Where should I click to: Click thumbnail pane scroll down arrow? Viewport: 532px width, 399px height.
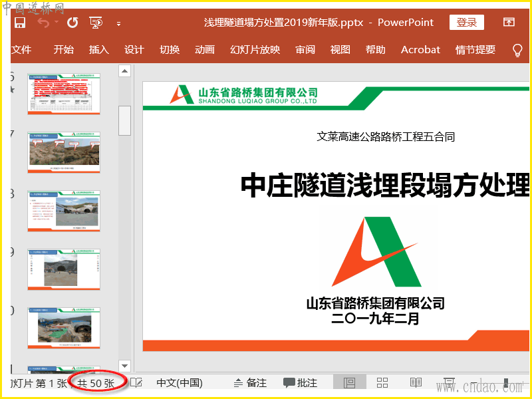point(124,366)
